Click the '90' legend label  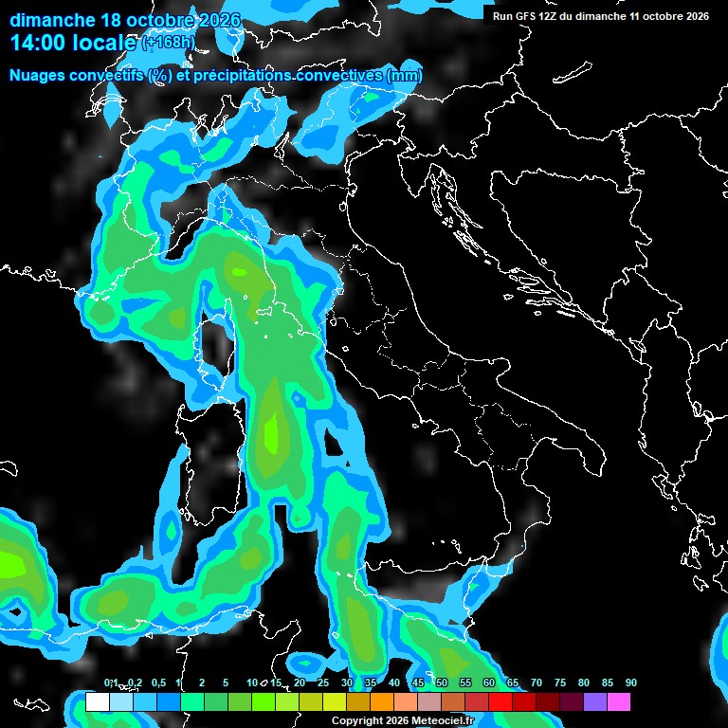631,682
